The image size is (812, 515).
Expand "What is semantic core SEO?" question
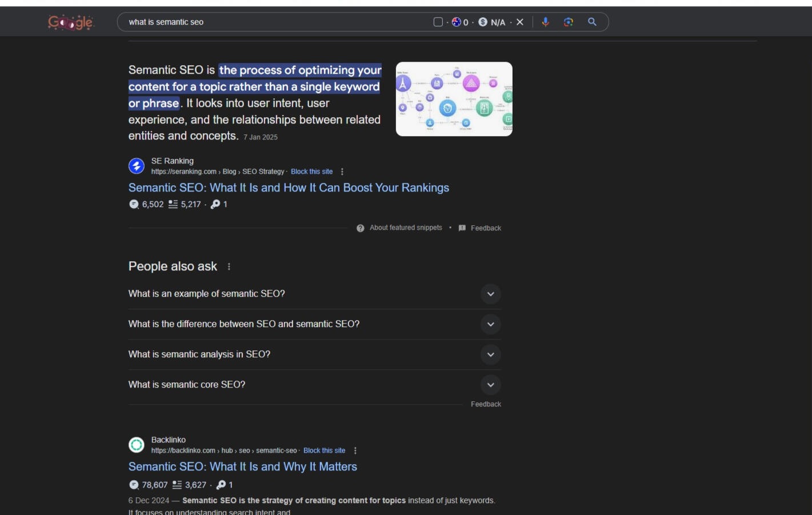coord(490,385)
